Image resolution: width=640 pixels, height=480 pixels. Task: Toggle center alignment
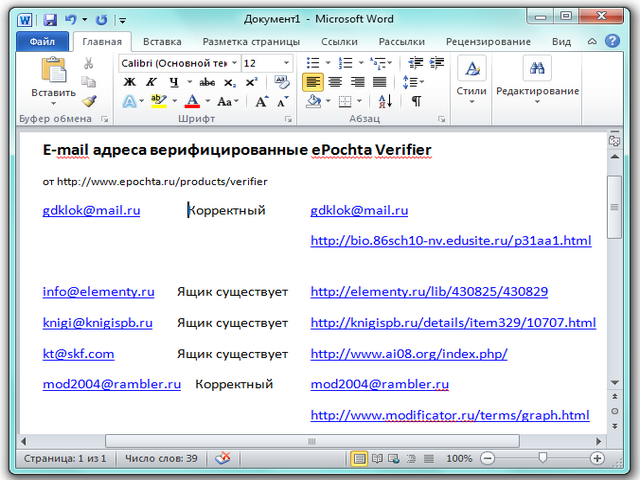pyautogui.click(x=335, y=82)
